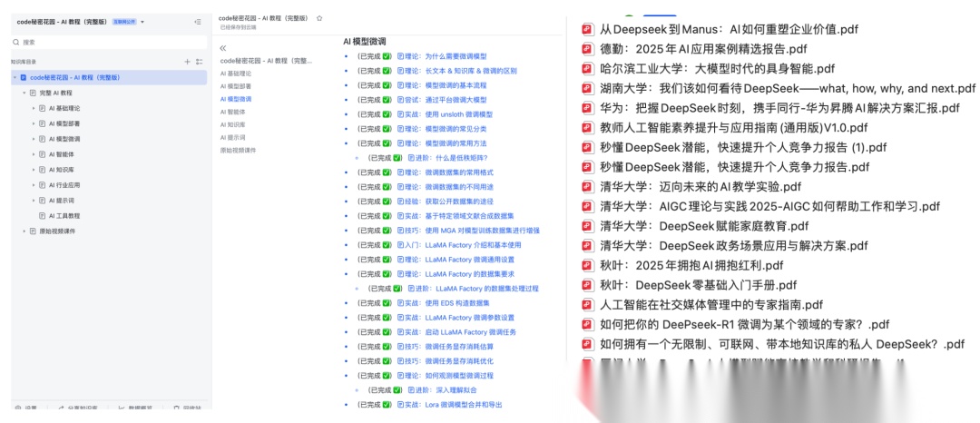Jump to AI 基础理论 in the outline
980x423 pixels.
pyautogui.click(x=236, y=74)
